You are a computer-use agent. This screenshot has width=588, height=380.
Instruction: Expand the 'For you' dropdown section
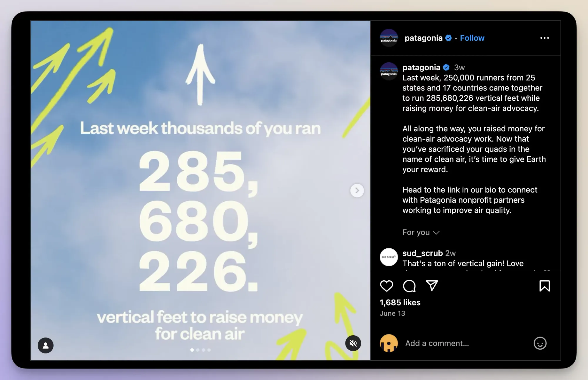[x=421, y=232]
